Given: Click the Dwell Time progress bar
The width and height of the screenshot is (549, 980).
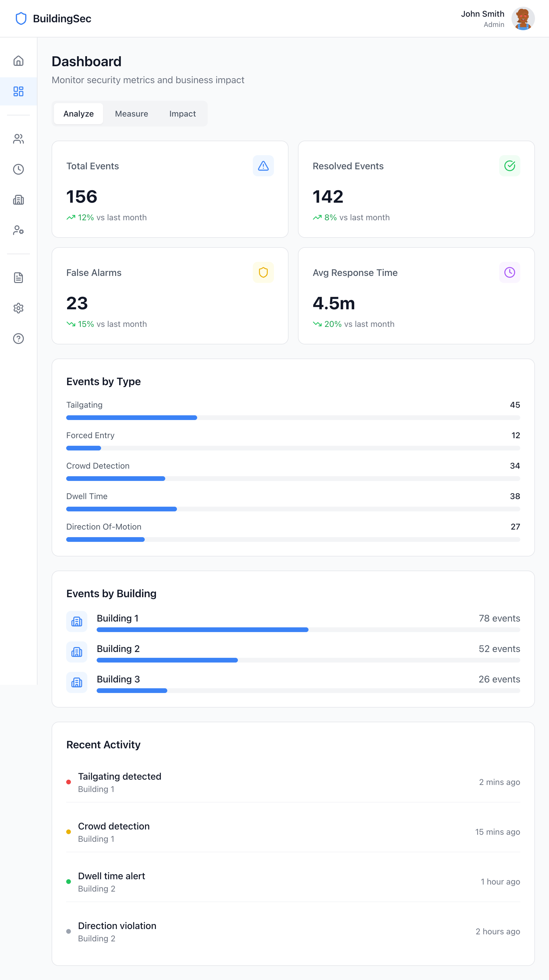Looking at the screenshot, I should click(x=293, y=509).
